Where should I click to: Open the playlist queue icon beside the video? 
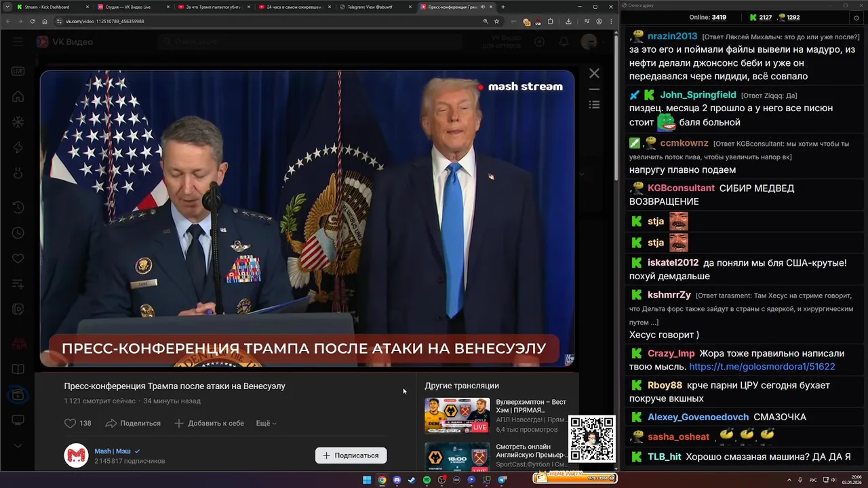pos(594,104)
